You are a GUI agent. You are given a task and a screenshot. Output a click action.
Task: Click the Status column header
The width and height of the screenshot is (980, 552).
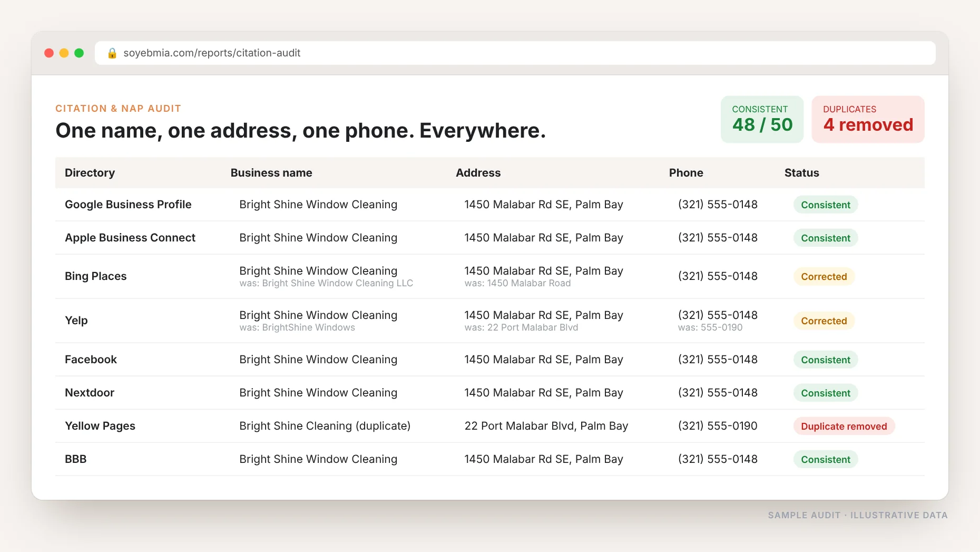click(801, 173)
